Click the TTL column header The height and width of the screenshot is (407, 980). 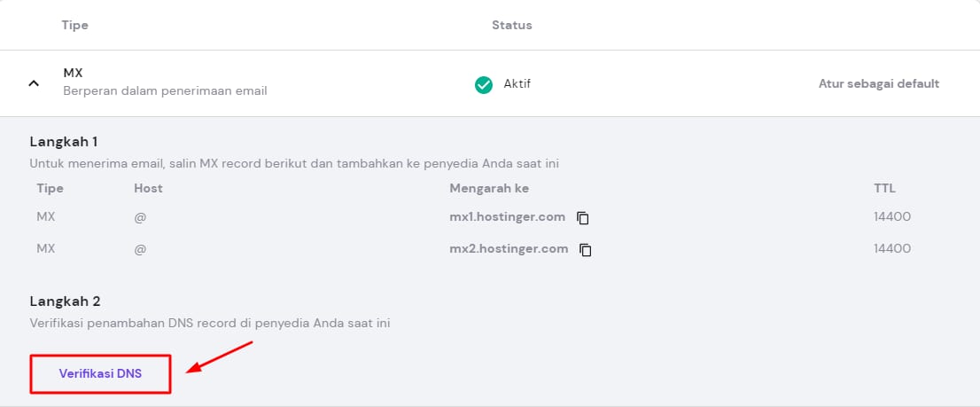click(884, 188)
